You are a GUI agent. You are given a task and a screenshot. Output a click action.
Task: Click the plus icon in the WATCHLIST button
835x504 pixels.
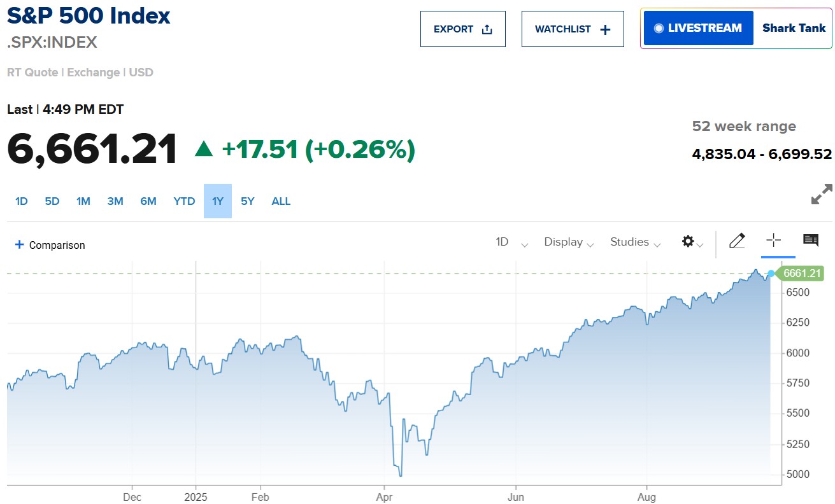pos(605,29)
